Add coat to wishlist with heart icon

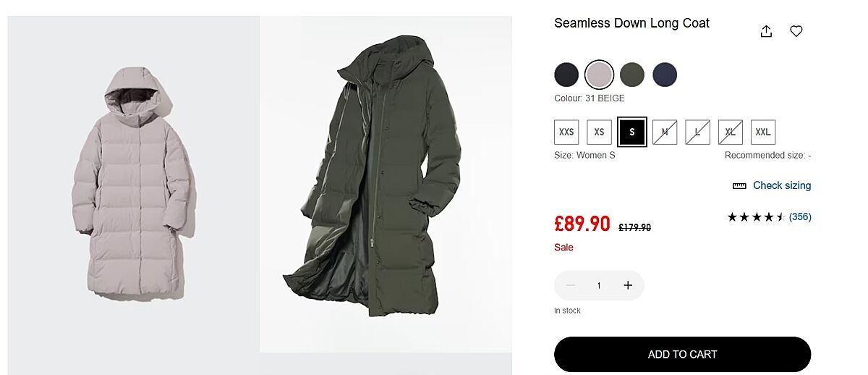click(x=796, y=31)
